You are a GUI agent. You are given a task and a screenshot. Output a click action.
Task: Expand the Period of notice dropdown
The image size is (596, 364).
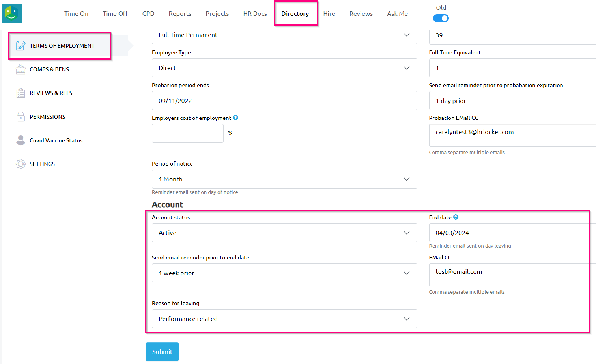point(284,179)
